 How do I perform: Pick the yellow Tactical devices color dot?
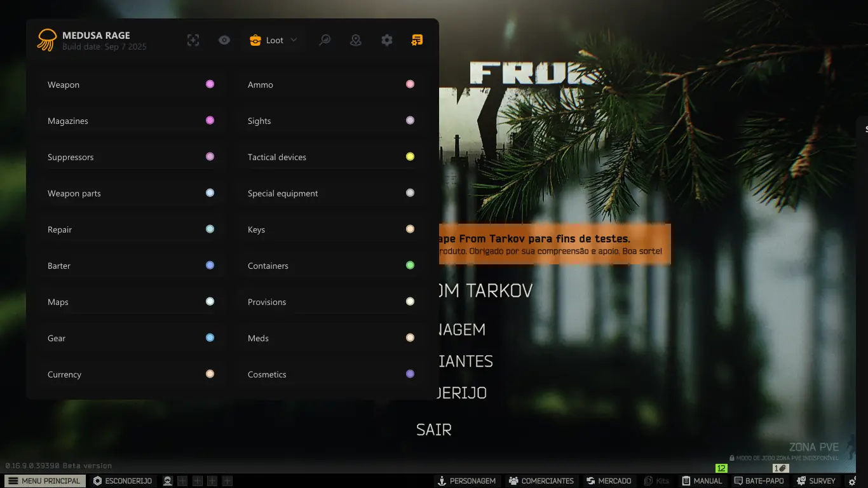click(x=410, y=156)
